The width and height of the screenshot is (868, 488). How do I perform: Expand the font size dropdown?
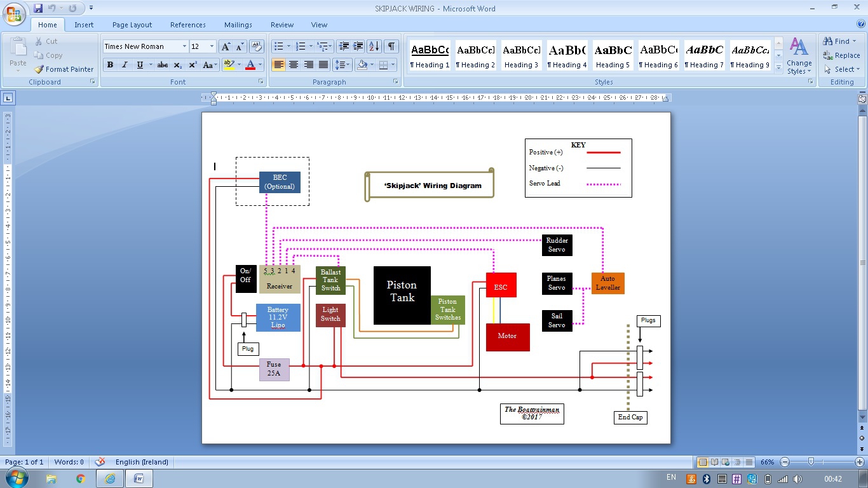212,46
